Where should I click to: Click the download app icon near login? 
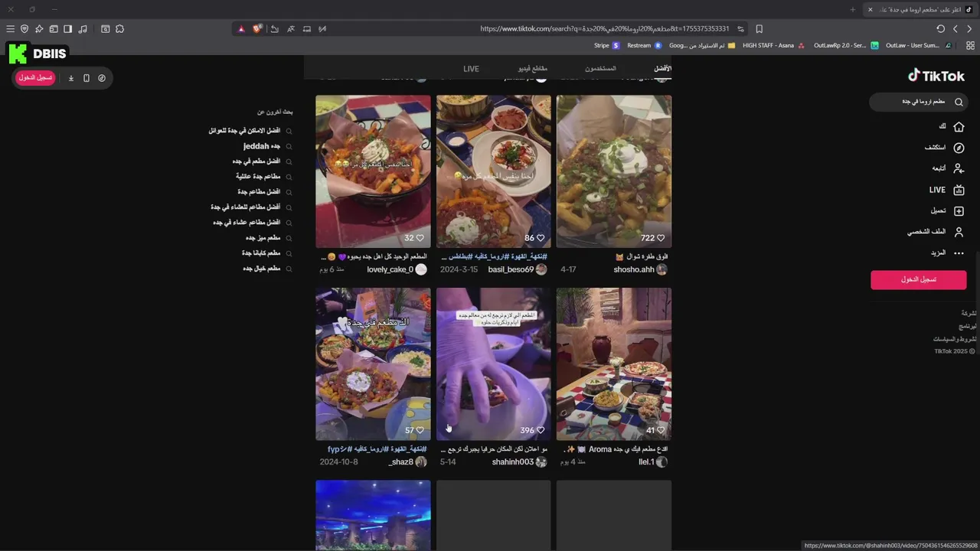coord(71,78)
